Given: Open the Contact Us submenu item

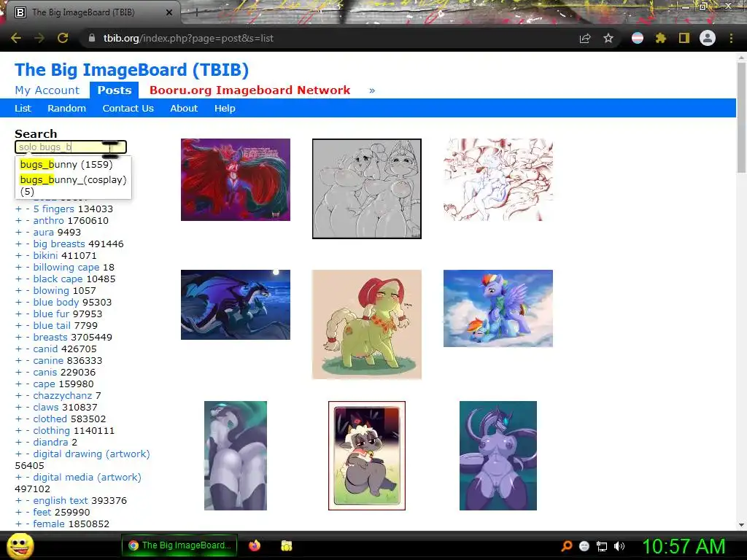Looking at the screenshot, I should pyautogui.click(x=128, y=108).
